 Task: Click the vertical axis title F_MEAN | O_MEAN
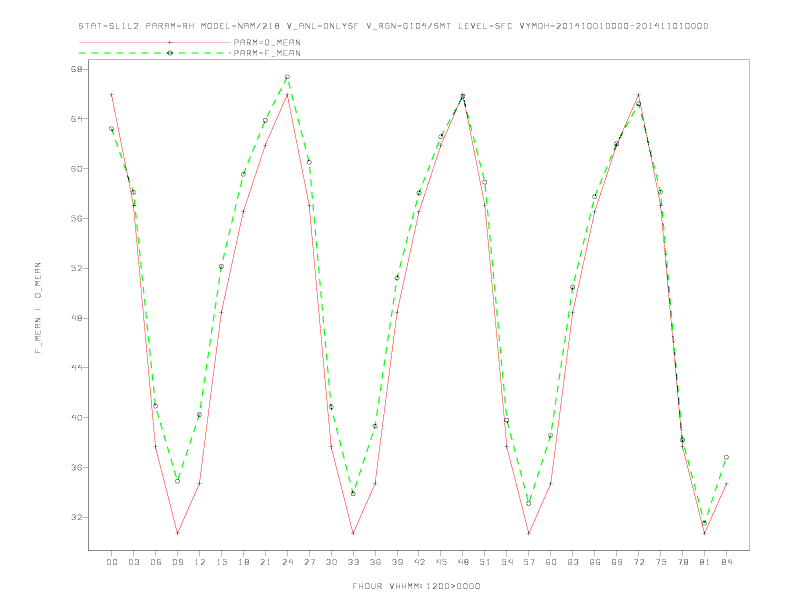click(38, 308)
